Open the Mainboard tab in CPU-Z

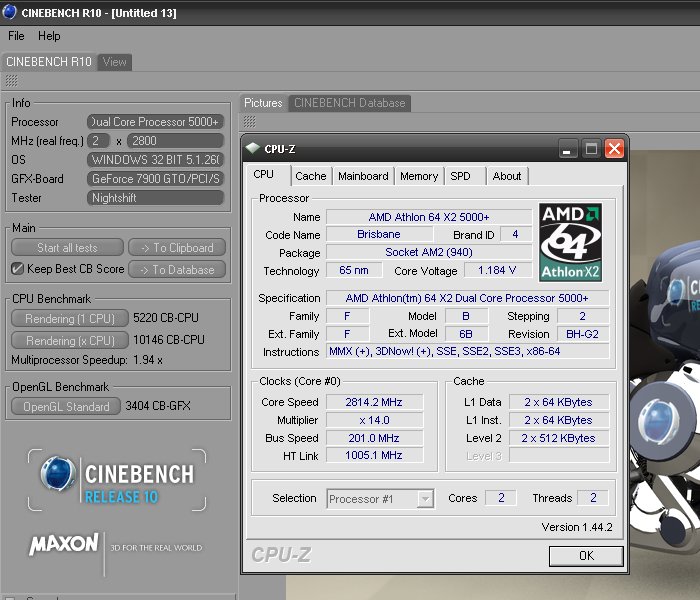point(363,176)
